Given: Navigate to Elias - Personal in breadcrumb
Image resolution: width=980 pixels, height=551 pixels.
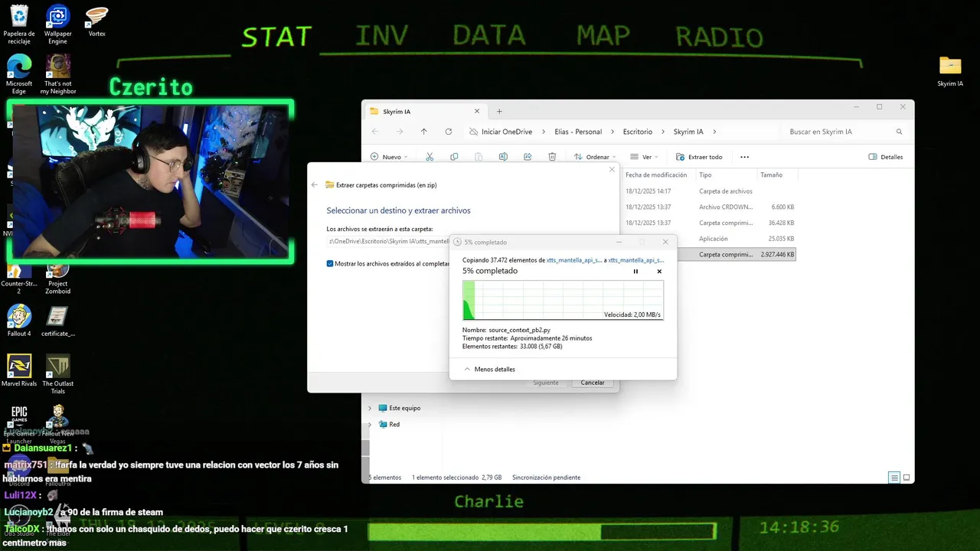Looking at the screenshot, I should click(x=578, y=132).
